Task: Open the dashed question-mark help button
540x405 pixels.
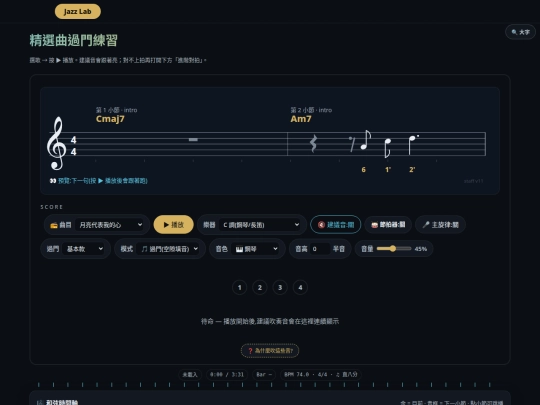Action: (270, 351)
